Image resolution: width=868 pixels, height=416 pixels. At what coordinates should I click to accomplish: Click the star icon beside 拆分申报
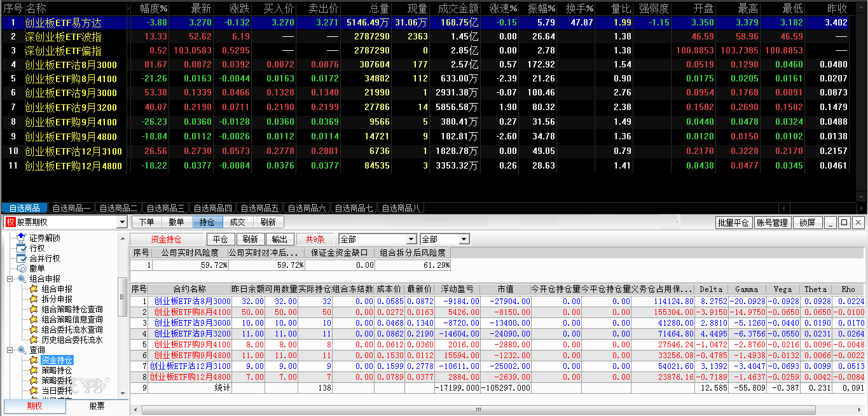click(34, 299)
